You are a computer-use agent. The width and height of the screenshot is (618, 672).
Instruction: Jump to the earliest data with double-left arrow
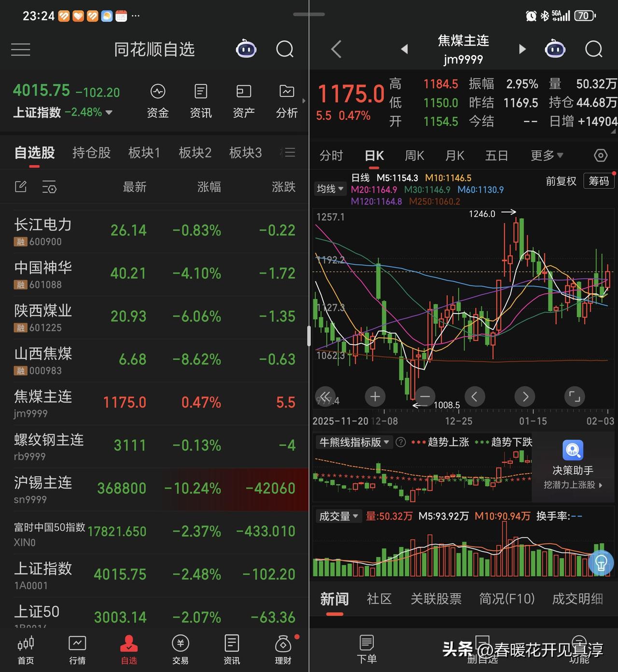pos(325,397)
